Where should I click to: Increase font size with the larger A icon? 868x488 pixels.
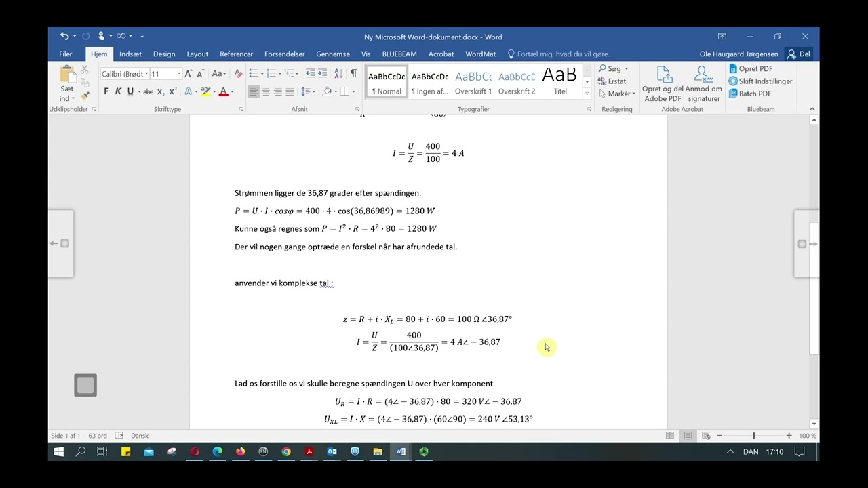[189, 73]
